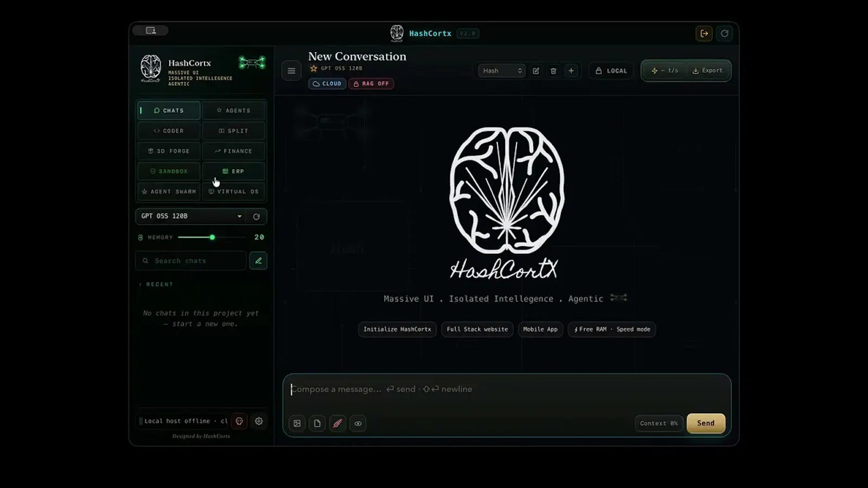
Task: Toggle the CLOUD mode badge
Action: pyautogui.click(x=327, y=84)
